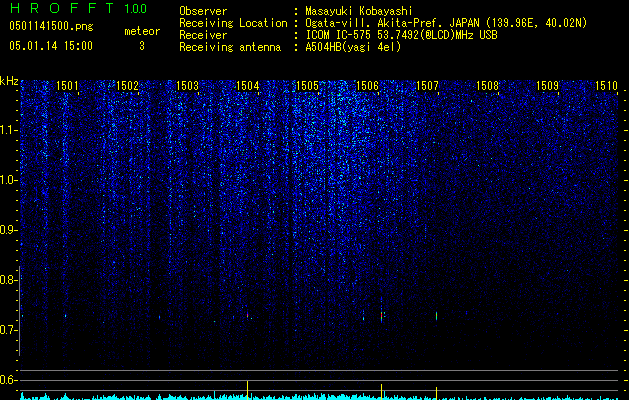Click the yellow detection marker below 1504

coord(247,390)
